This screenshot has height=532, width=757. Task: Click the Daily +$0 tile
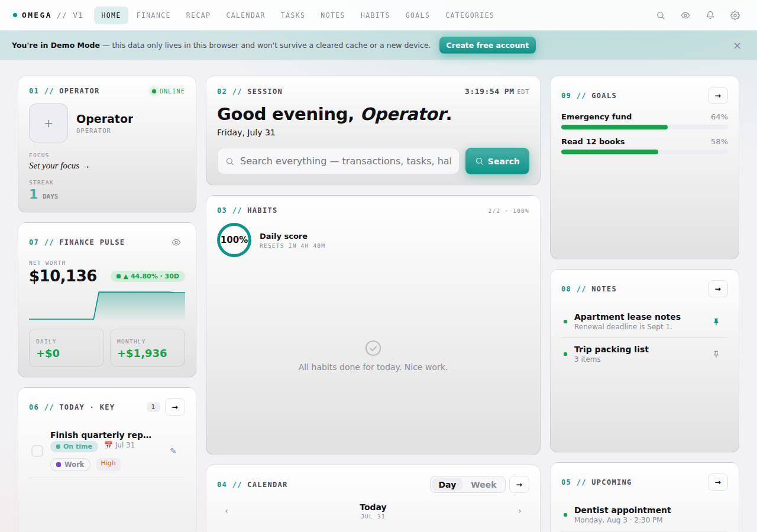pos(66,348)
